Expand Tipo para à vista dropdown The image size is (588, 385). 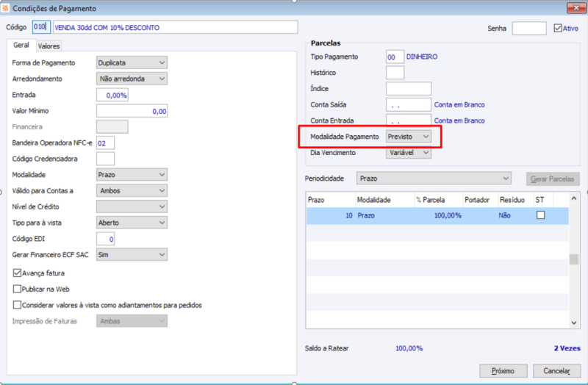132,223
